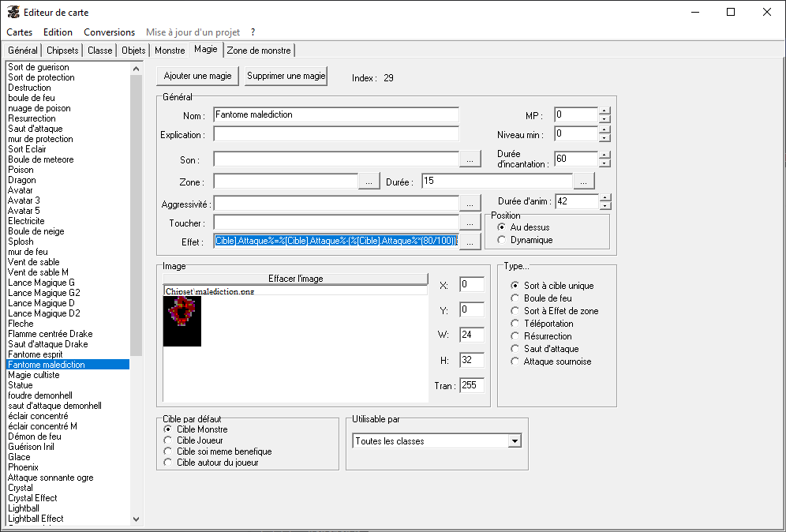
Task: Open the Effet formula browse button
Action: tap(470, 242)
